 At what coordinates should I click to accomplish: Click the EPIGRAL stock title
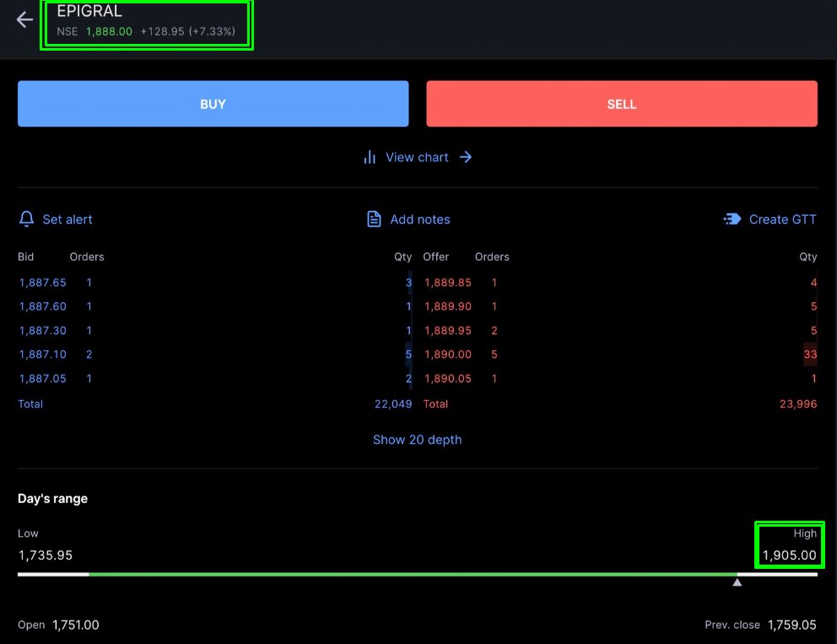89,11
